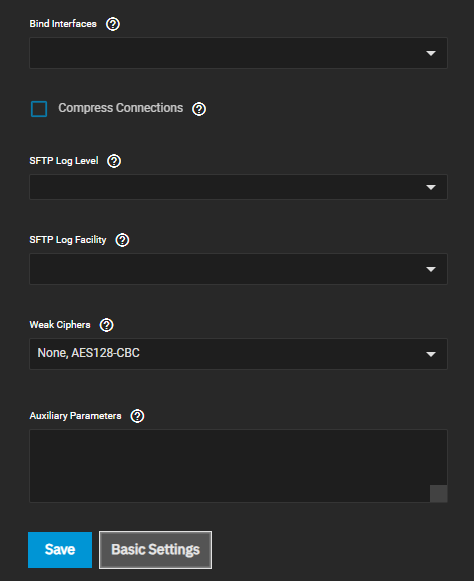474x581 pixels.
Task: Expand the Bind Interfaces dropdown
Action: pyautogui.click(x=238, y=53)
